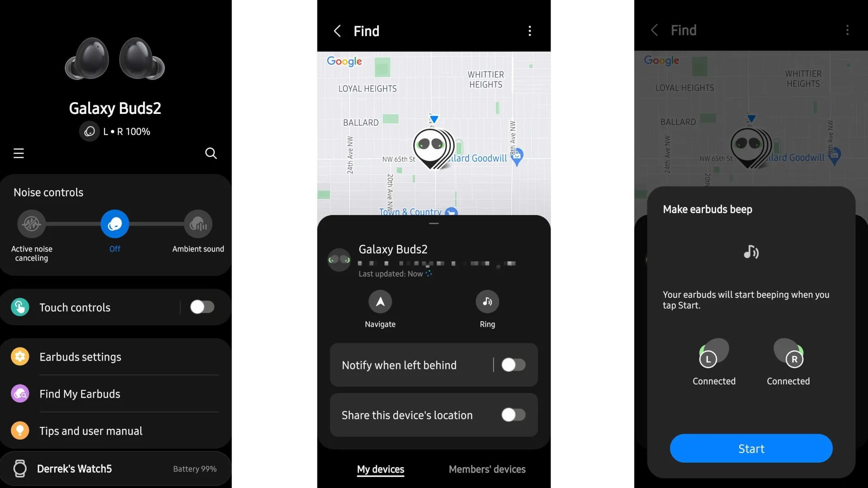Tap the Touch Controls icon
868x488 pixels.
pos(20,307)
